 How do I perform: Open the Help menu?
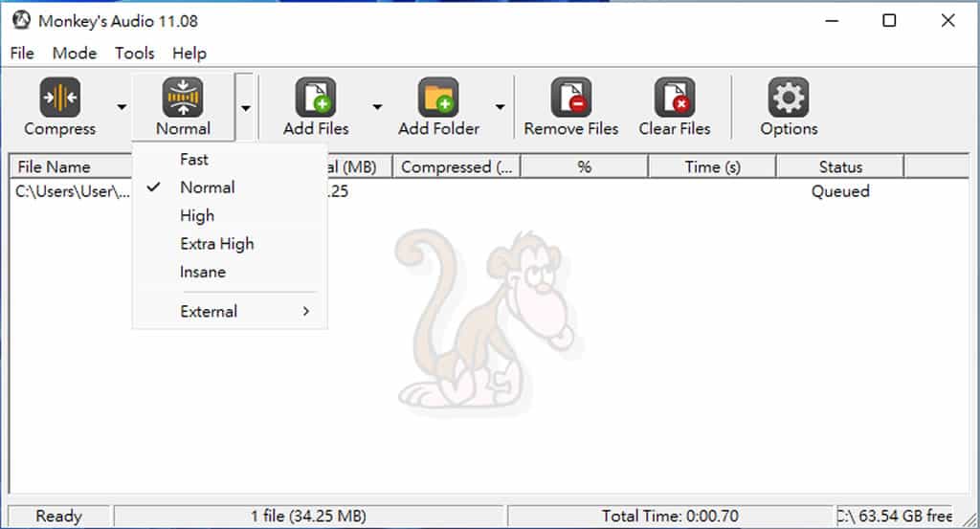tap(189, 53)
